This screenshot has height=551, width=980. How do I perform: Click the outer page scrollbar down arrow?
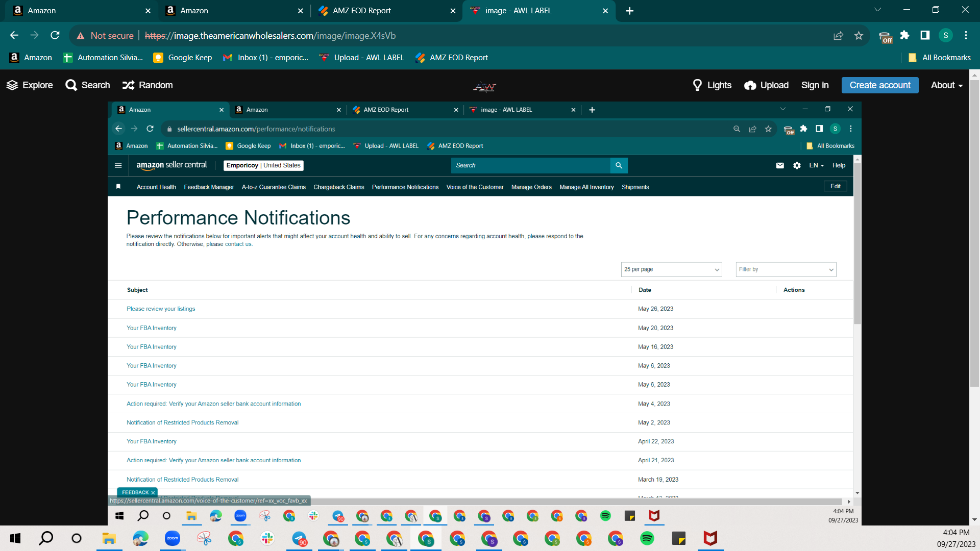tap(974, 520)
